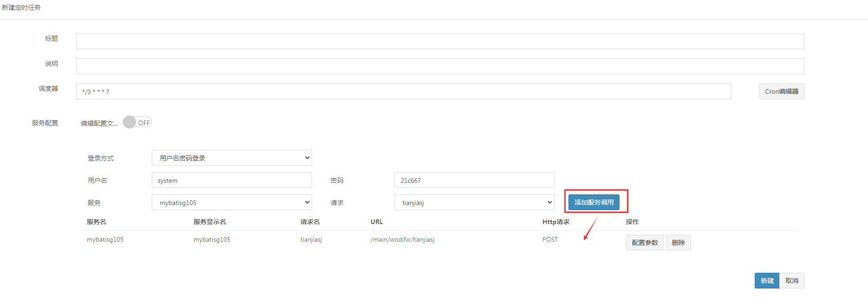Viewport: 868px width, 308px height.
Task: Open the 服务 dropdown showing mybatisg105
Action: tap(232, 202)
